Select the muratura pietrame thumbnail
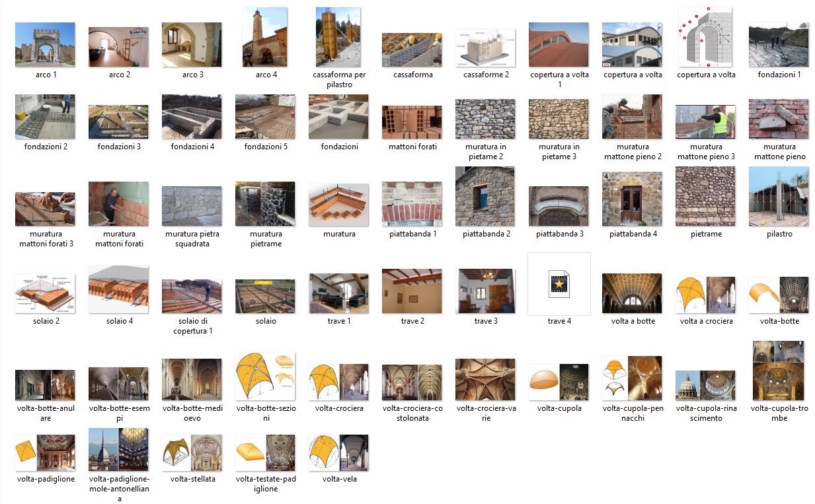Image resolution: width=815 pixels, height=504 pixels. pos(265,204)
